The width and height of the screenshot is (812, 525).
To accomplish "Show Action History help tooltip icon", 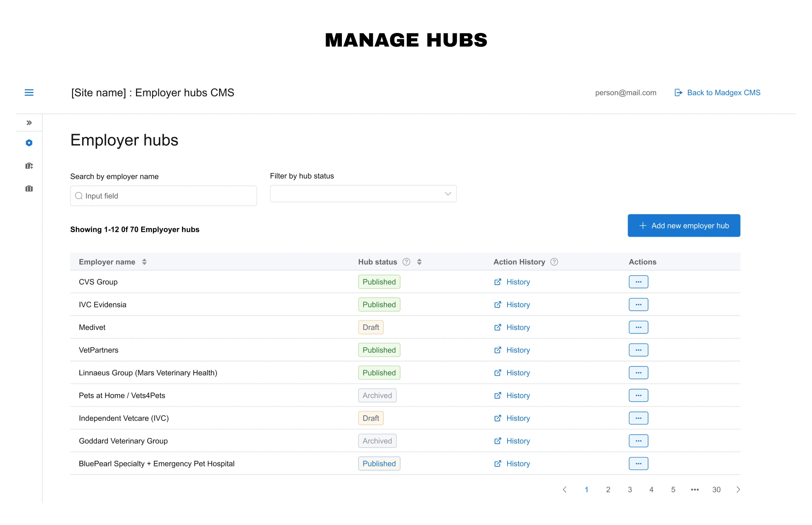I will [x=554, y=262].
